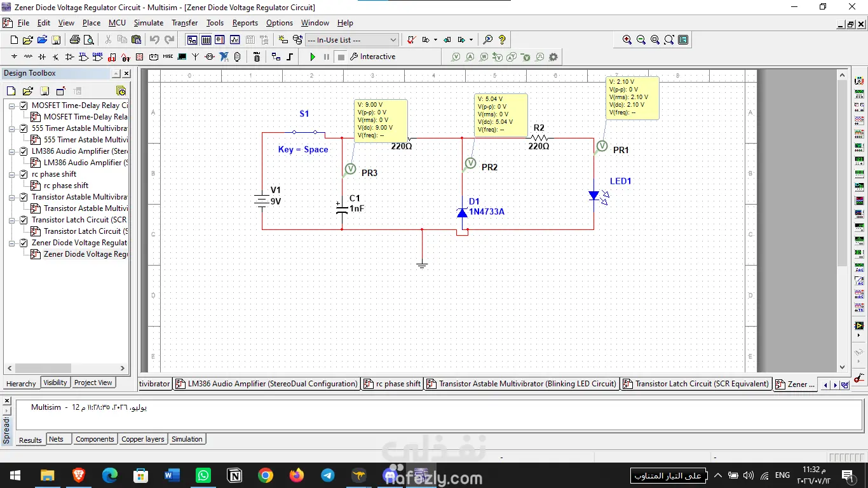Place a basic resistor component
This screenshot has height=488, width=868.
28,57
